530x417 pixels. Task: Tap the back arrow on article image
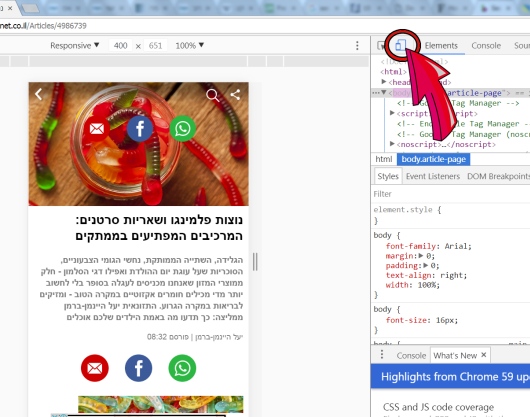pos(39,94)
